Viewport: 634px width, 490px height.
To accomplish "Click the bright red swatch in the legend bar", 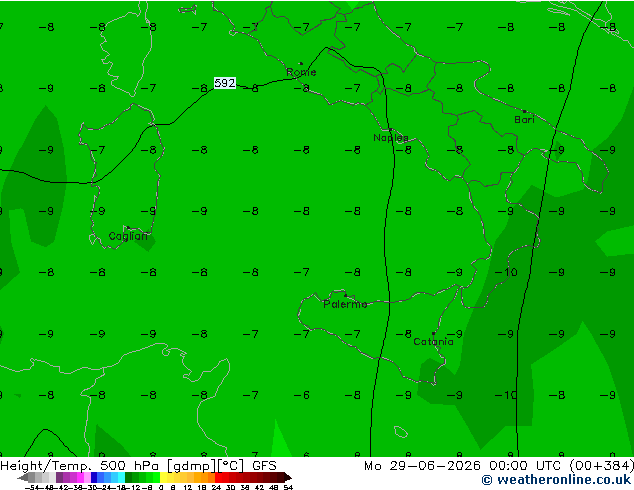I will pyautogui.click(x=218, y=477).
